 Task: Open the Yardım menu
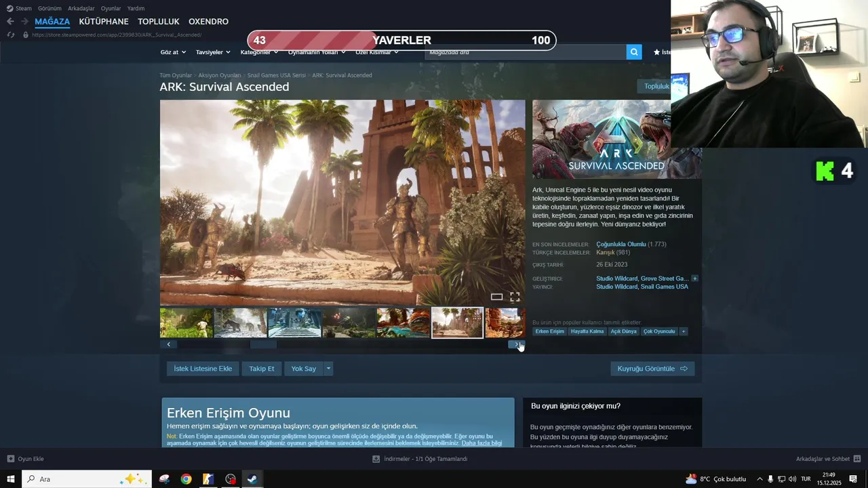tap(136, 8)
